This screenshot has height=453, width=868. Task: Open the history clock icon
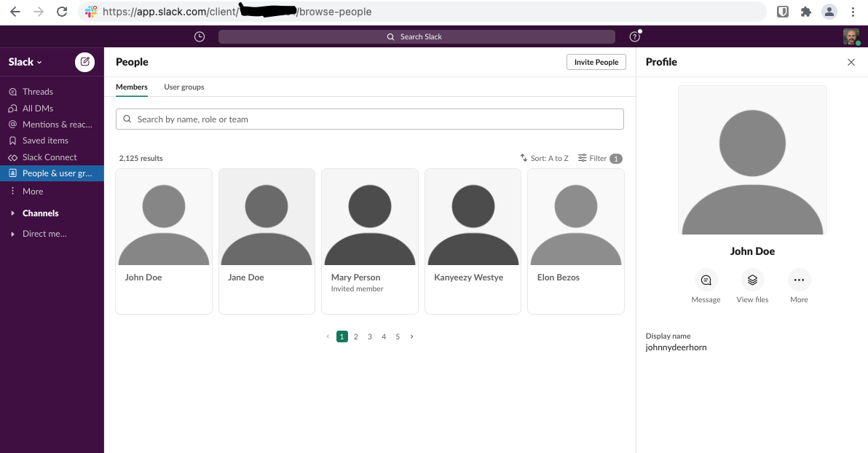click(x=200, y=36)
